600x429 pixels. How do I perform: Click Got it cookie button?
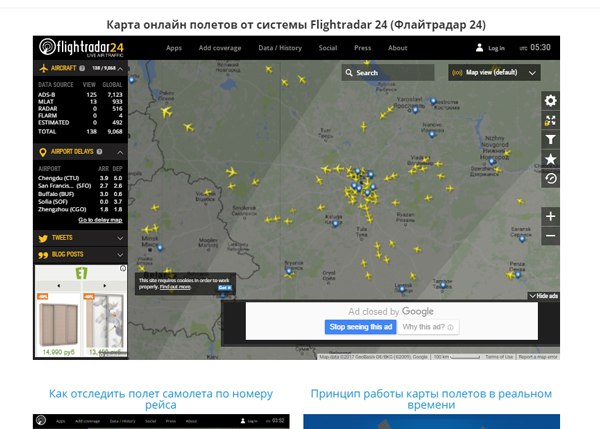[225, 287]
